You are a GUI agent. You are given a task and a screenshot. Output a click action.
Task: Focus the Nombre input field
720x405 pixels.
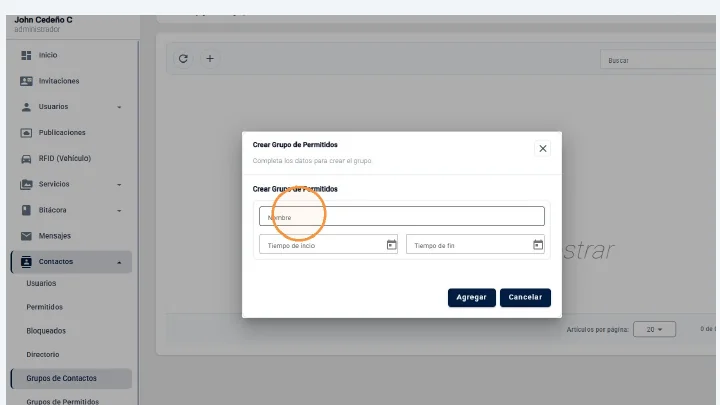(402, 216)
